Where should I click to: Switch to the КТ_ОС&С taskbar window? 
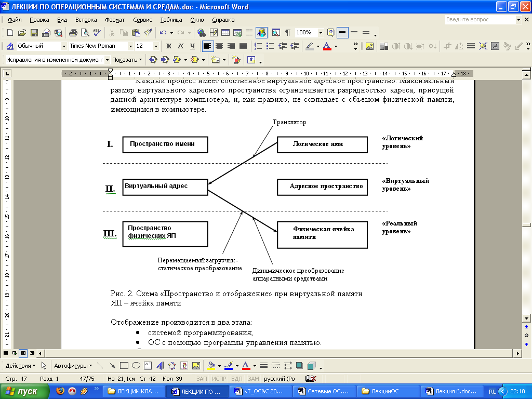[x=260, y=392]
